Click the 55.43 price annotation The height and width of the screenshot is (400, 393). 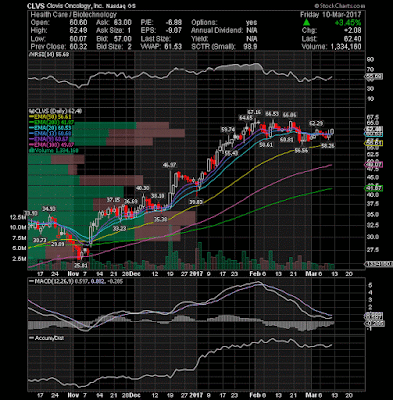pos(231,153)
